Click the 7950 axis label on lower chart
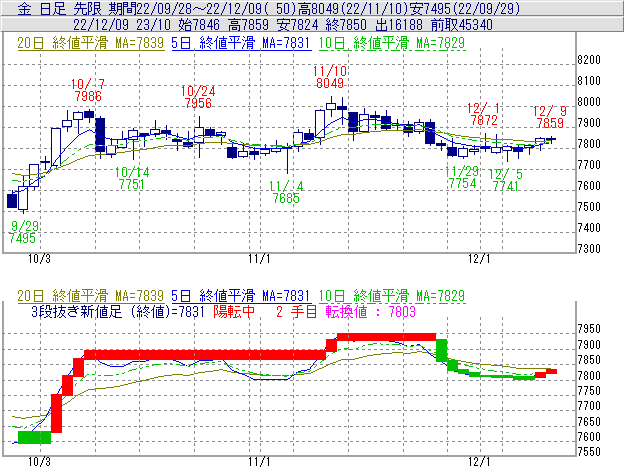This screenshot has height=475, width=624. [x=589, y=329]
